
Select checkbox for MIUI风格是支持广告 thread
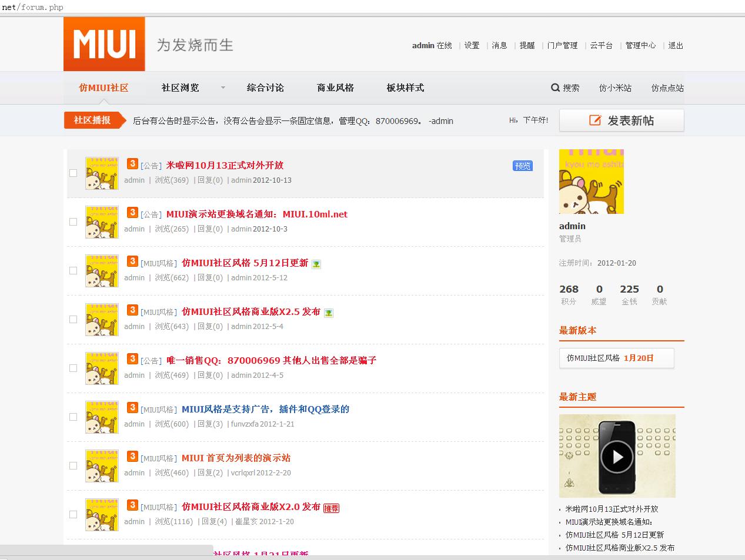[74, 417]
